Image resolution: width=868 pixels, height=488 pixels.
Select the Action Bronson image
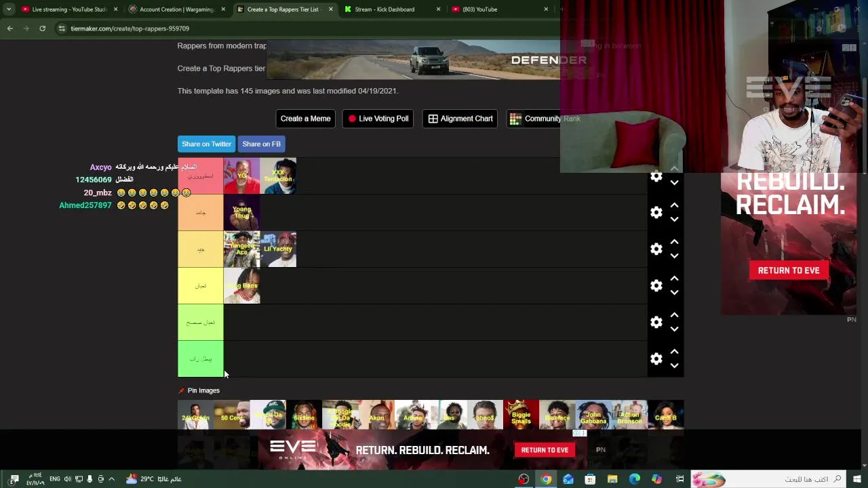[x=629, y=415]
